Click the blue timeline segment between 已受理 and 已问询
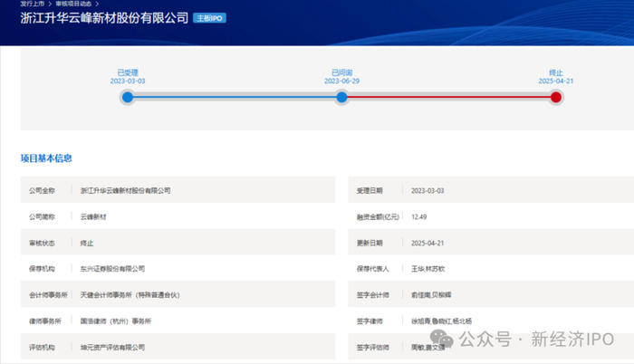 pos(235,97)
